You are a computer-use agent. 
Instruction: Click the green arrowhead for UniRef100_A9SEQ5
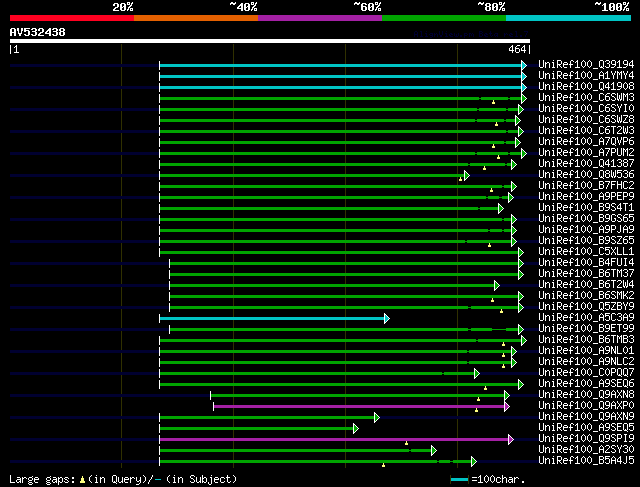[x=355, y=428]
